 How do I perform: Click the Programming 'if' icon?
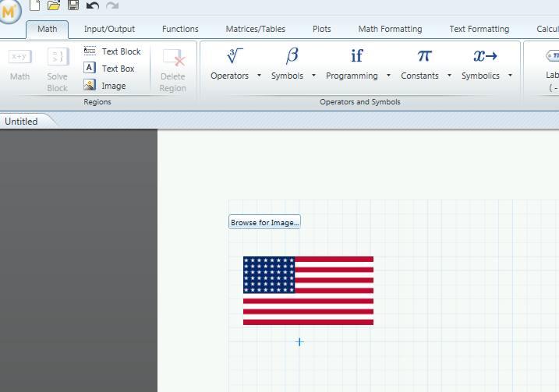click(357, 56)
